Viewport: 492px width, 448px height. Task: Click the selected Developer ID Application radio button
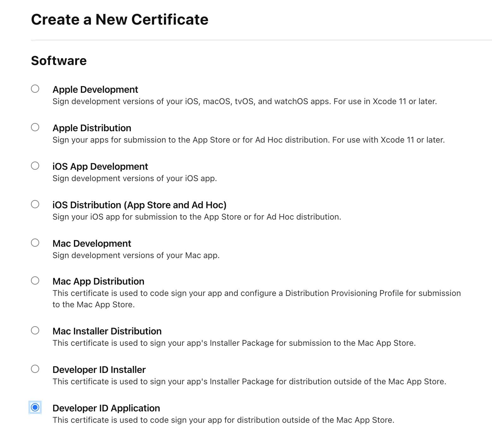click(35, 407)
